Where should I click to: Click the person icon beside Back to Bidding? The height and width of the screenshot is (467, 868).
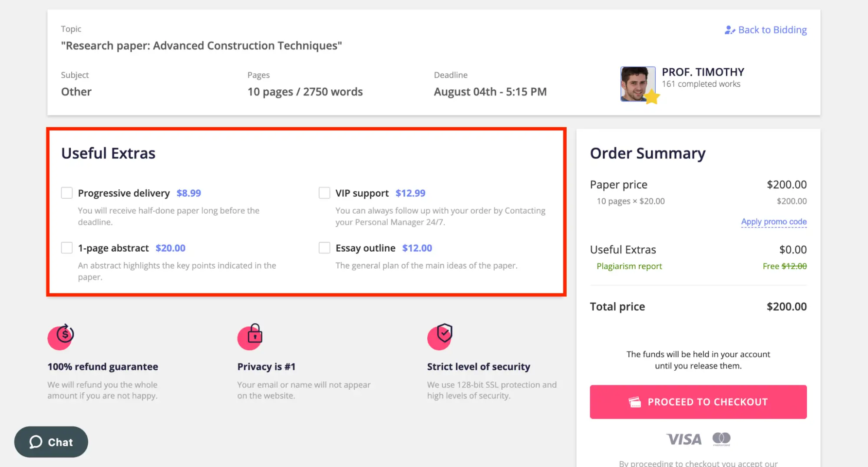[729, 30]
